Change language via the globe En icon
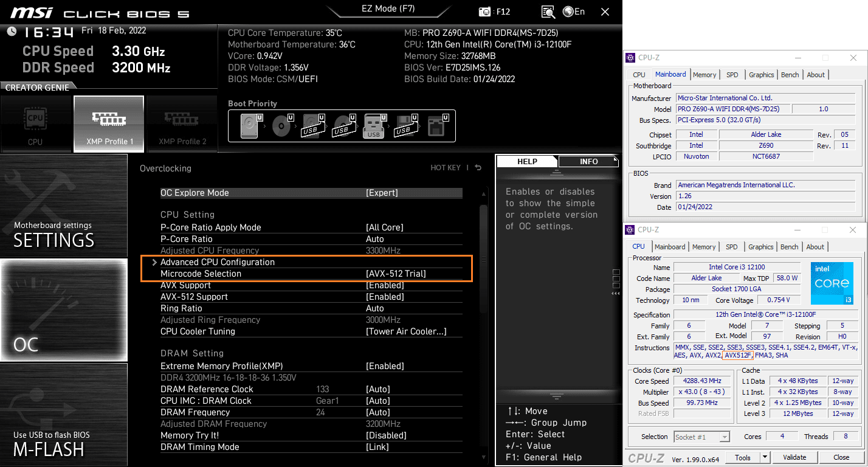The height and width of the screenshot is (467, 868). click(574, 12)
